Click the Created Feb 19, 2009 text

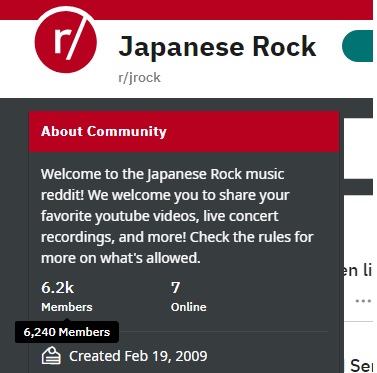coord(138,356)
